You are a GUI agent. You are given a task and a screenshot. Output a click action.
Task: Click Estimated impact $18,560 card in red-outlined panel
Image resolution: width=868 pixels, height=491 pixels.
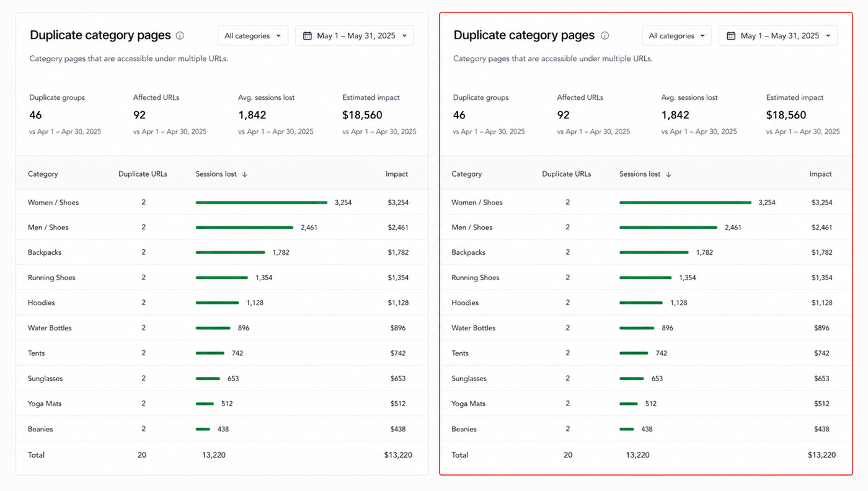[x=803, y=115]
